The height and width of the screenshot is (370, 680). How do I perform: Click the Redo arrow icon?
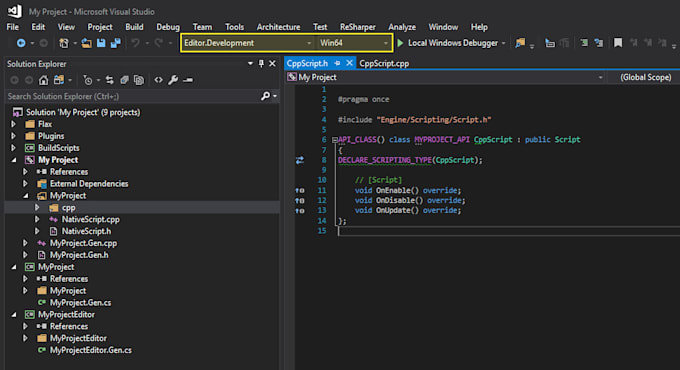click(x=158, y=43)
